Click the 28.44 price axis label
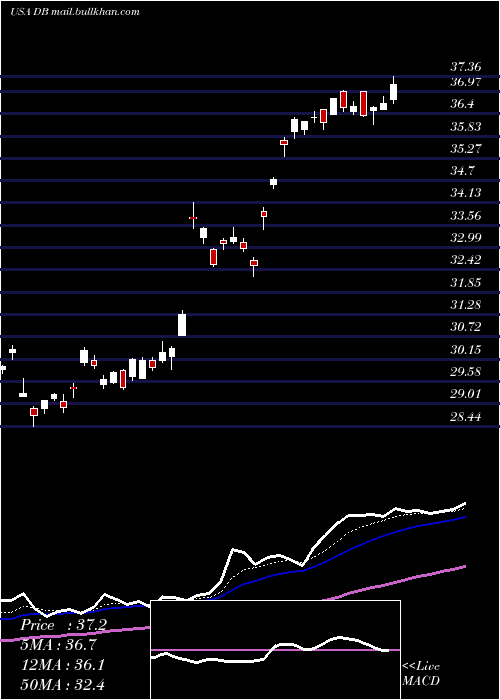This screenshot has width=500, height=700. [x=466, y=417]
